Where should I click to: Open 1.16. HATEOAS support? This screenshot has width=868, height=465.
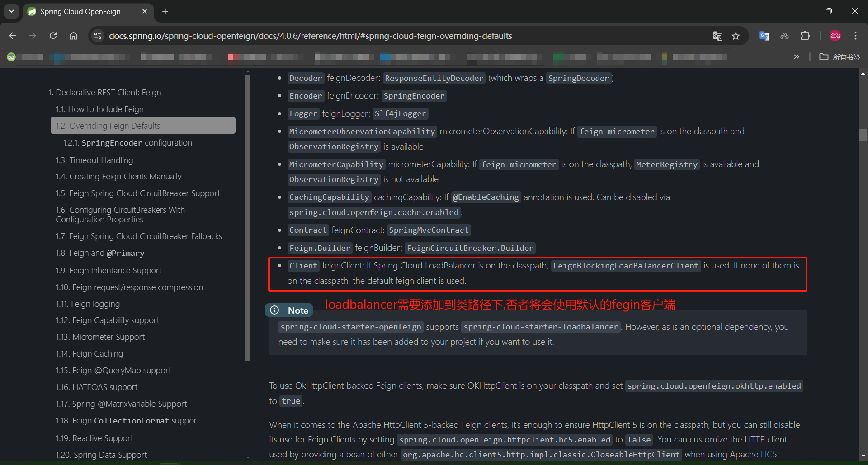coord(97,387)
